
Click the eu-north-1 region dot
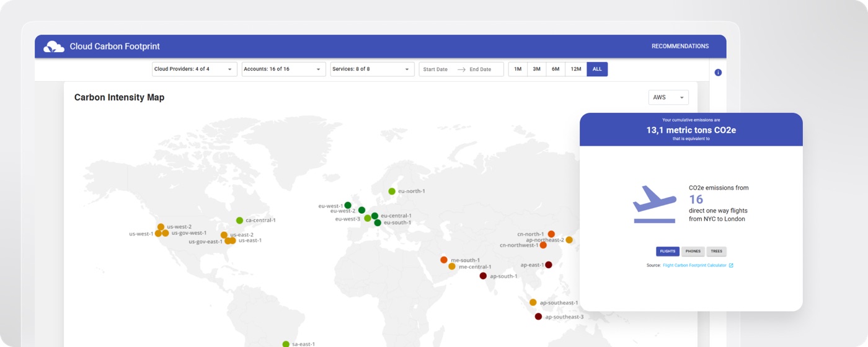click(x=392, y=191)
